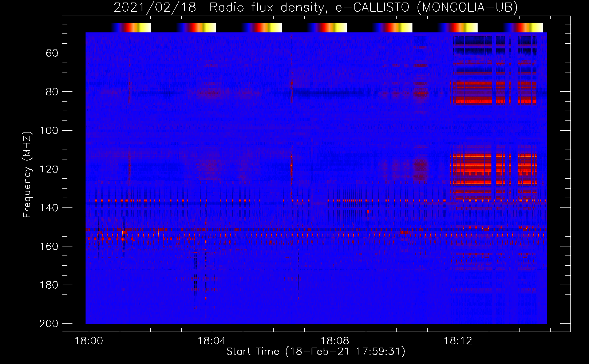The image size is (589, 364).
Task: Click the first color bar above 18:01
Action: pyautogui.click(x=131, y=28)
